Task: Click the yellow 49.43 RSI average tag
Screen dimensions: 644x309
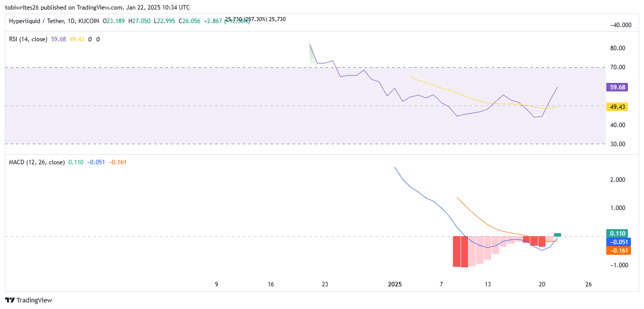Action: pyautogui.click(x=617, y=107)
